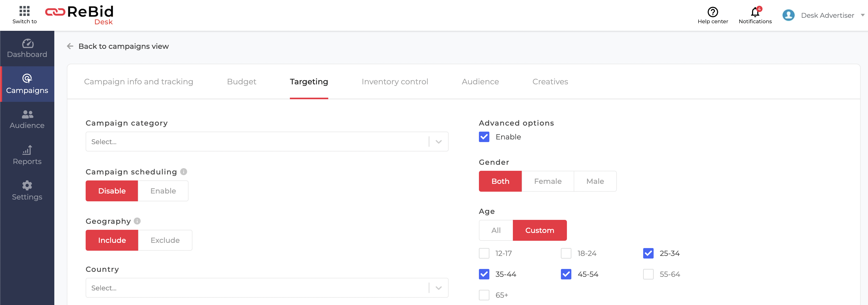This screenshot has height=305, width=868.
Task: Open the Audience tab
Action: click(x=480, y=81)
